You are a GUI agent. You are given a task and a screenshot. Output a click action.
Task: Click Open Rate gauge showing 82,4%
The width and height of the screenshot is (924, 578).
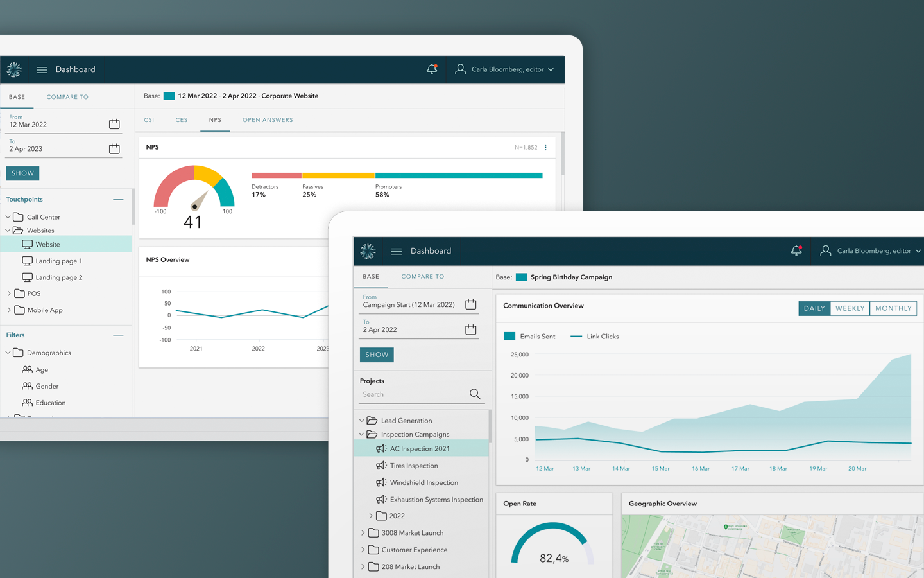pyautogui.click(x=553, y=544)
